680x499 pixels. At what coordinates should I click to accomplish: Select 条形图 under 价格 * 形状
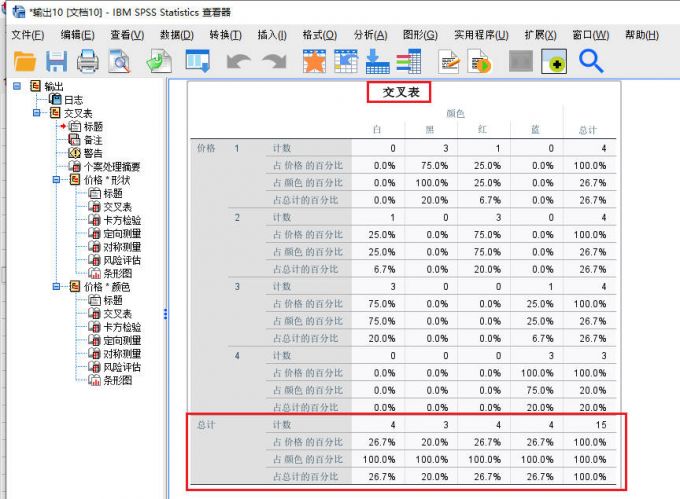tap(117, 273)
